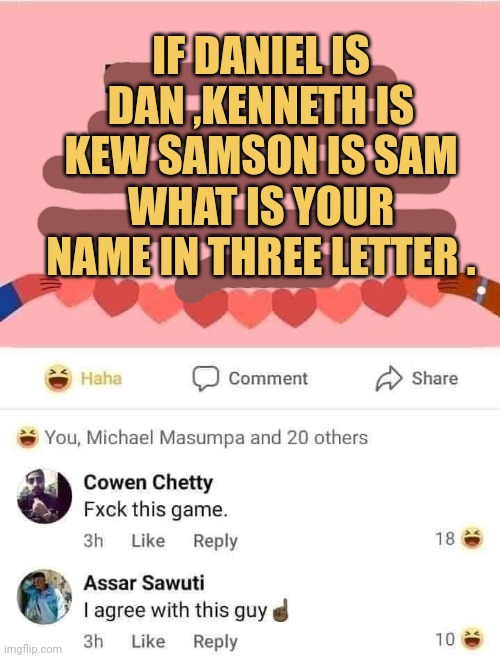Reply to Cowen Chetty's comment
The height and width of the screenshot is (658, 500).
(215, 541)
